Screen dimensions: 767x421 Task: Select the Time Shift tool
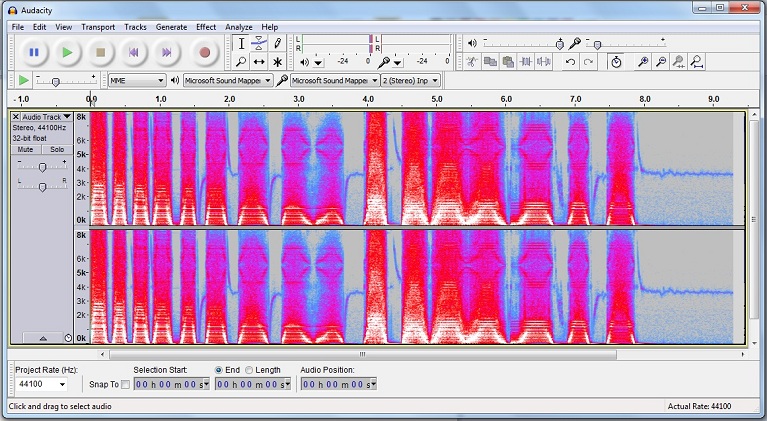259,62
